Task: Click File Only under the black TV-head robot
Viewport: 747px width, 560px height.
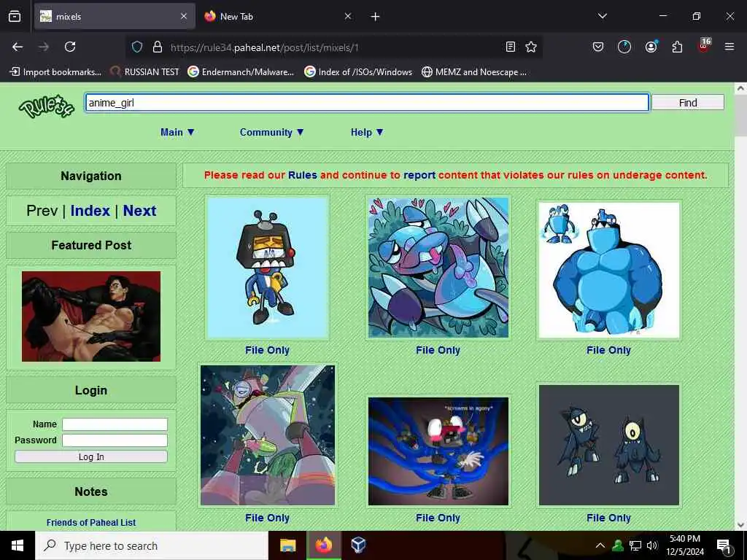Action: [267, 350]
